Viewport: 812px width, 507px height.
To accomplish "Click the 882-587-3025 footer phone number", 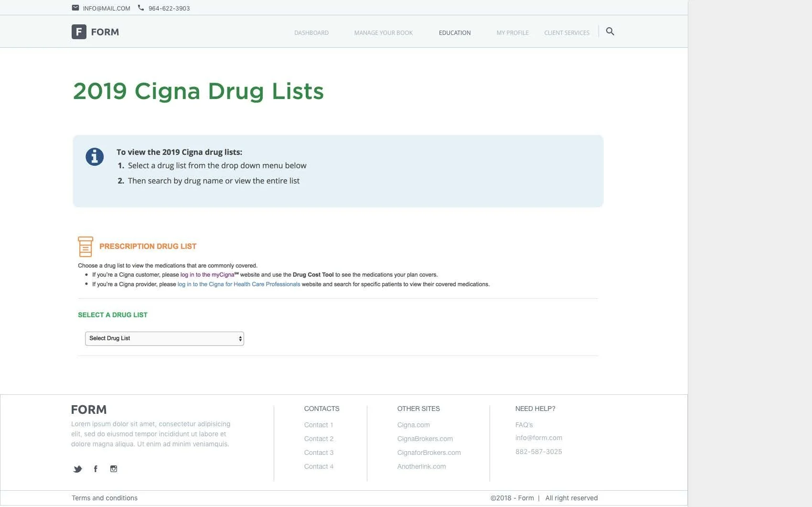I will coord(539,452).
